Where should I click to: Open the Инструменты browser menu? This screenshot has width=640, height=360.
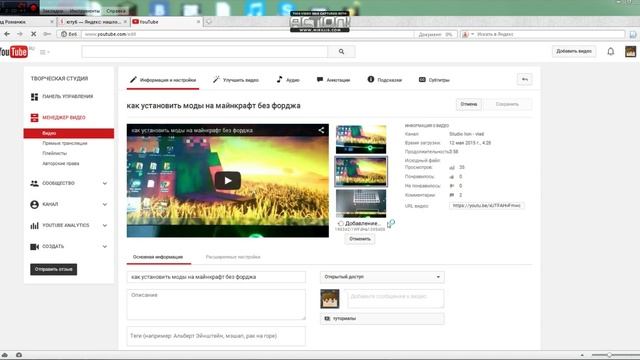tap(84, 11)
